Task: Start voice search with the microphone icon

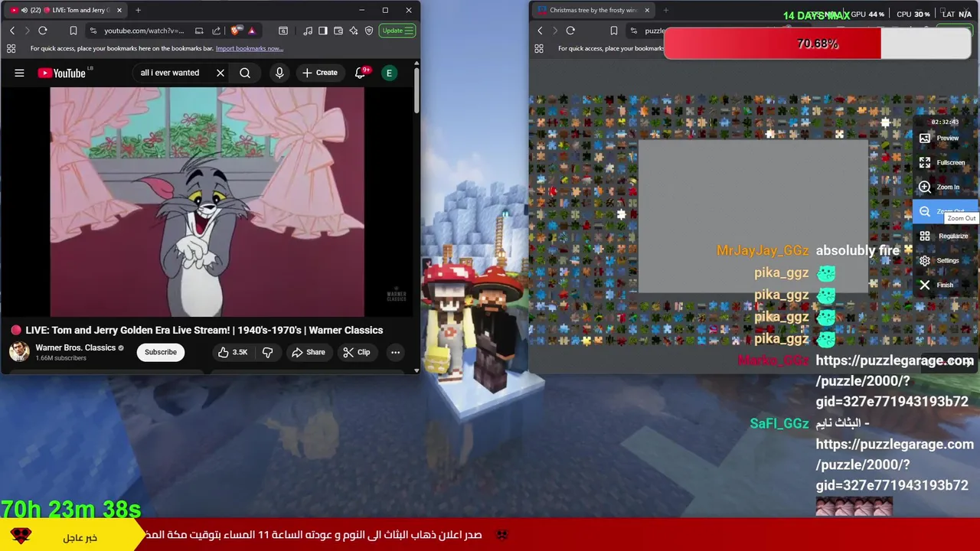Action: (x=279, y=73)
